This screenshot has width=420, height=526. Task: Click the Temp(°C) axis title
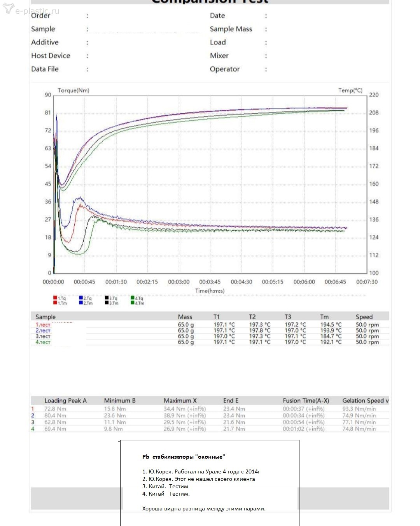(350, 90)
